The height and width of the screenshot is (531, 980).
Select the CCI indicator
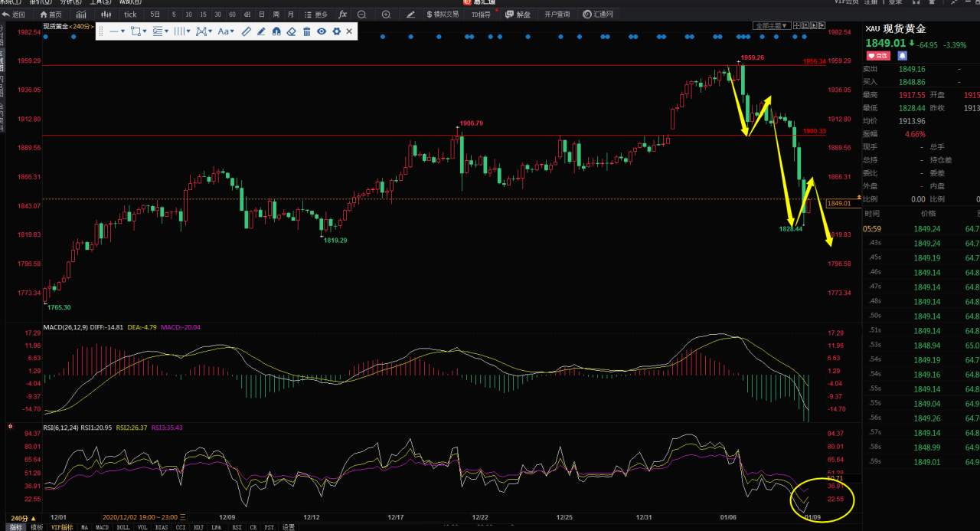click(181, 527)
